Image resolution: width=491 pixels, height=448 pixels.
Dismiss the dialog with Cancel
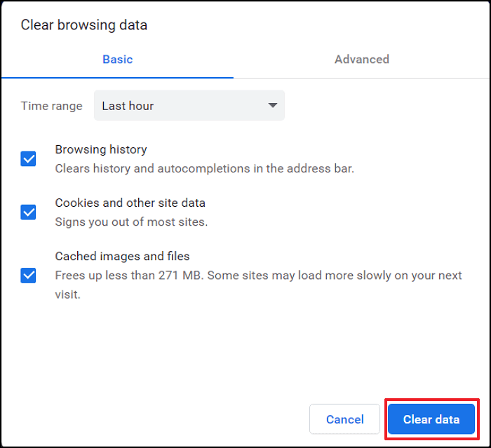pyautogui.click(x=344, y=419)
